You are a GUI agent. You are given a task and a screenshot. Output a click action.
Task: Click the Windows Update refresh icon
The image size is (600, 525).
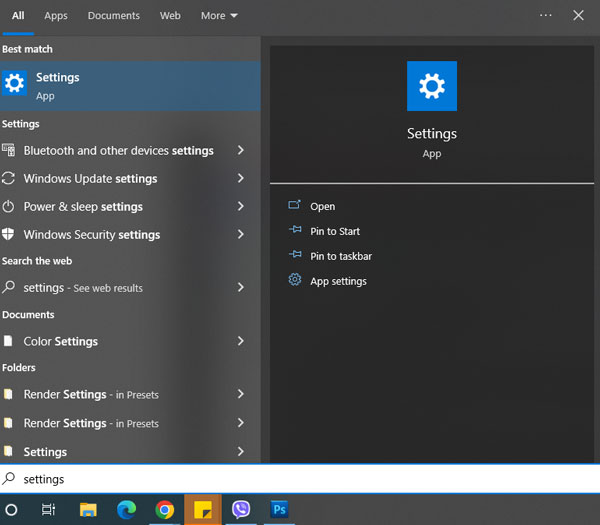[x=8, y=178]
